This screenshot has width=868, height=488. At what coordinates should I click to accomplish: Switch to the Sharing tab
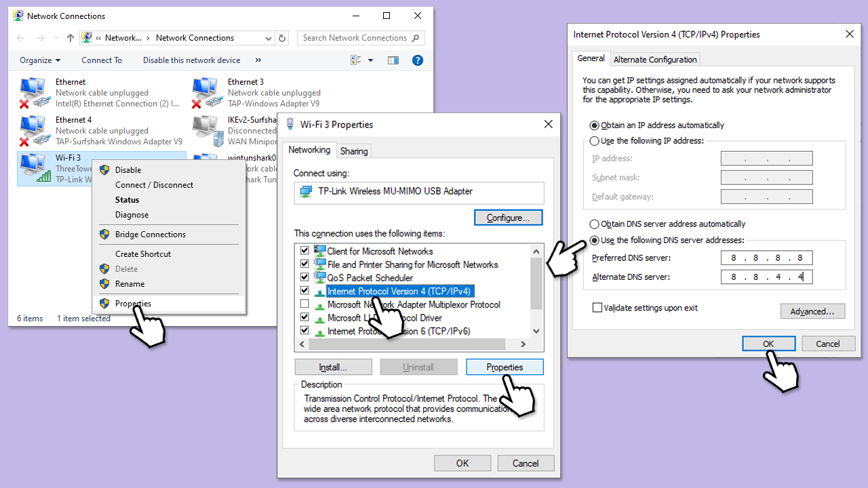point(354,151)
